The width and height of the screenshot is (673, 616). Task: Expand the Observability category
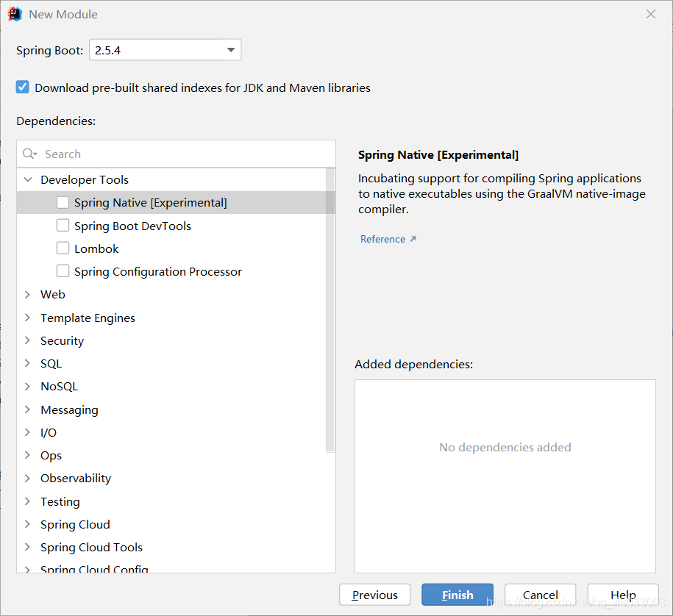(27, 478)
